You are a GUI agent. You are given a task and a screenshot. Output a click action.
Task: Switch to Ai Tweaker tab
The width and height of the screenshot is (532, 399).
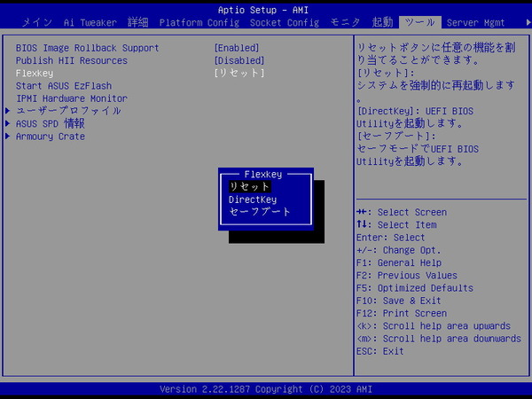(x=91, y=21)
